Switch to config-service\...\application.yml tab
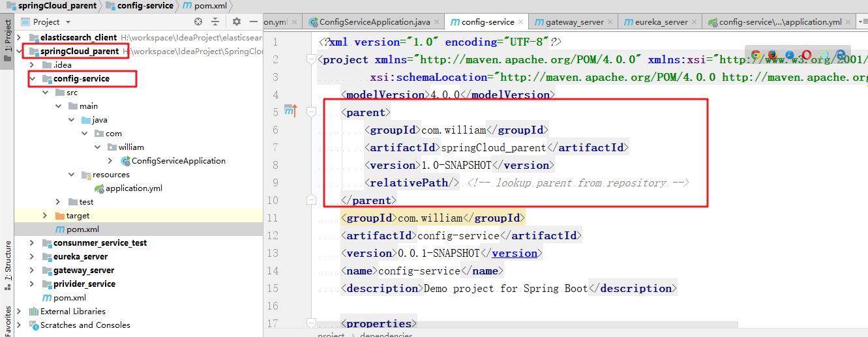The width and height of the screenshot is (868, 337). (779, 22)
